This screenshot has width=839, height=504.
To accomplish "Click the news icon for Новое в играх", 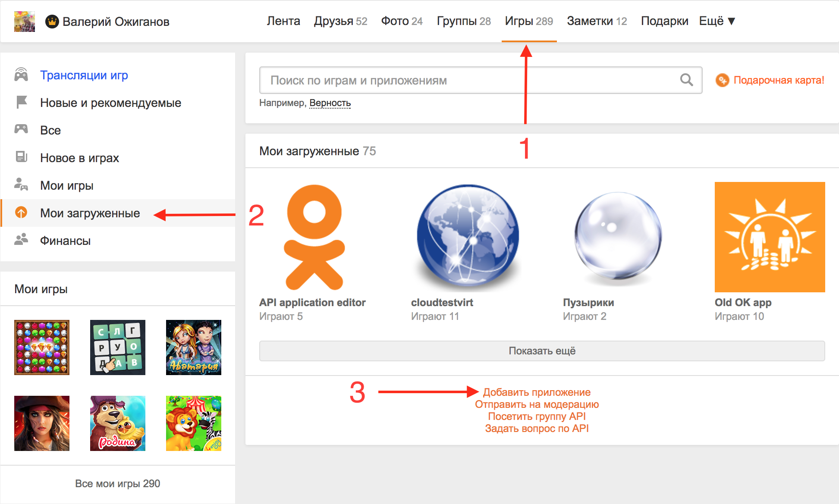I will [x=22, y=157].
